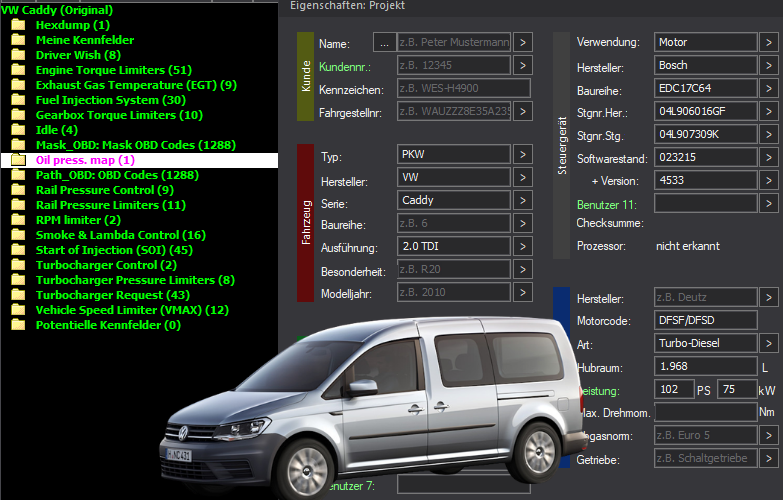Click the Stgnr.Her. field 04L906016GF
Viewport: 783px width, 500px height.
(706, 111)
